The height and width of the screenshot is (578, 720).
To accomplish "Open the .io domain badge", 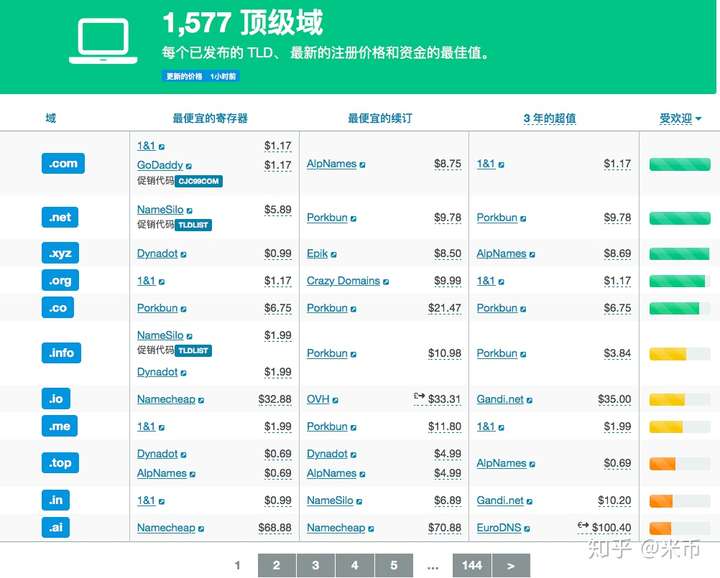I will (56, 398).
